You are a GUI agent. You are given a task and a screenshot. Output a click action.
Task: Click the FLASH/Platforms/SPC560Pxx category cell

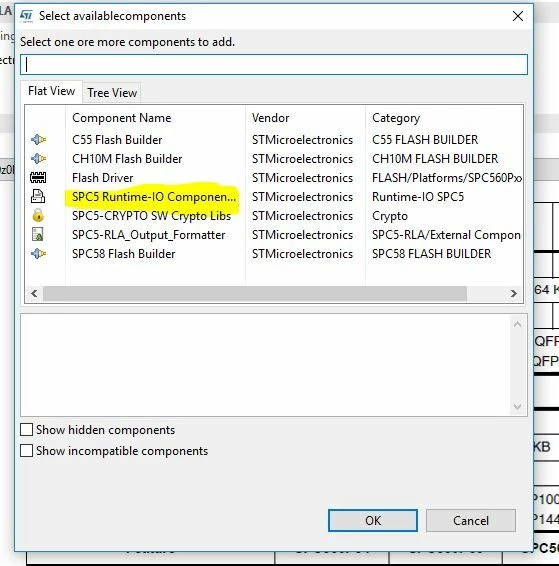click(x=447, y=178)
